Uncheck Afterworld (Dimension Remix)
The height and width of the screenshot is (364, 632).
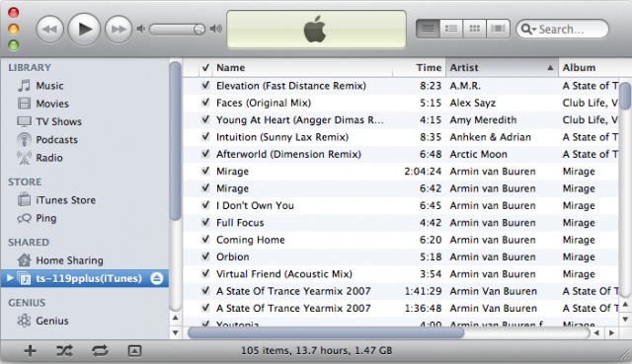pyautogui.click(x=205, y=154)
